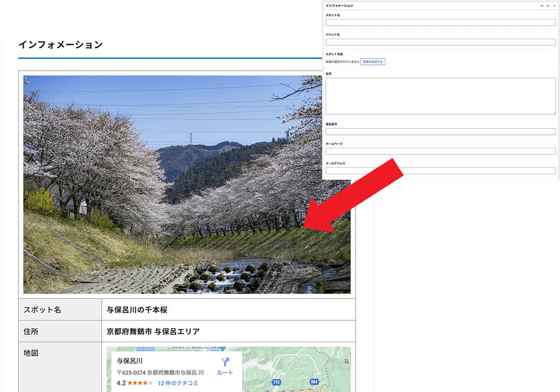Open the 12 件のクチコミ reviews link
The image size is (560, 392).
178,384
